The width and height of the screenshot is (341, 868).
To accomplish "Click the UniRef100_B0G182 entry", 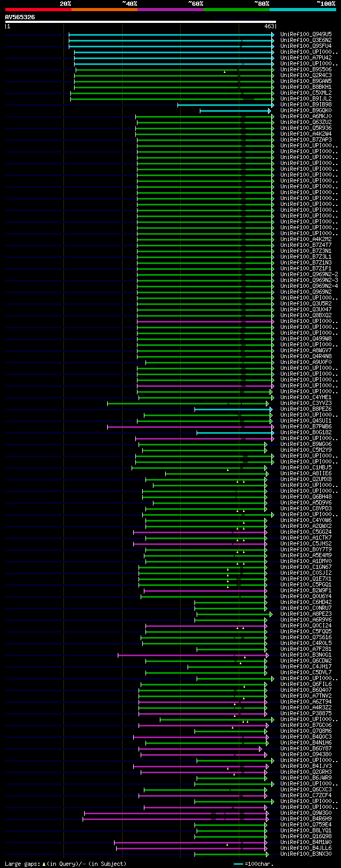I will 306,432.
